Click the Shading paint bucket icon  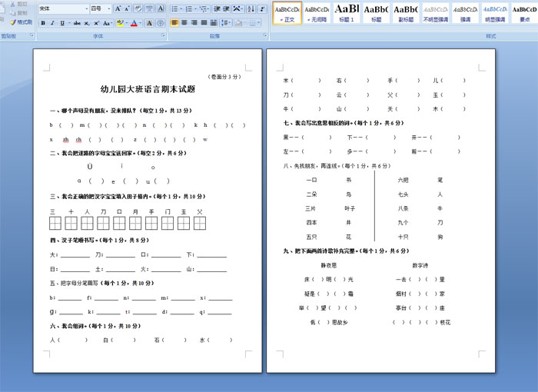(x=240, y=23)
